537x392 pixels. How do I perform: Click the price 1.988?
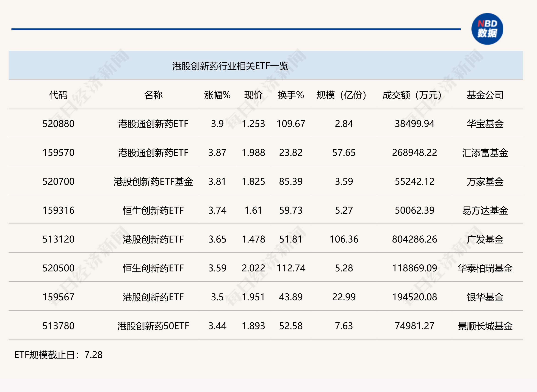click(253, 153)
